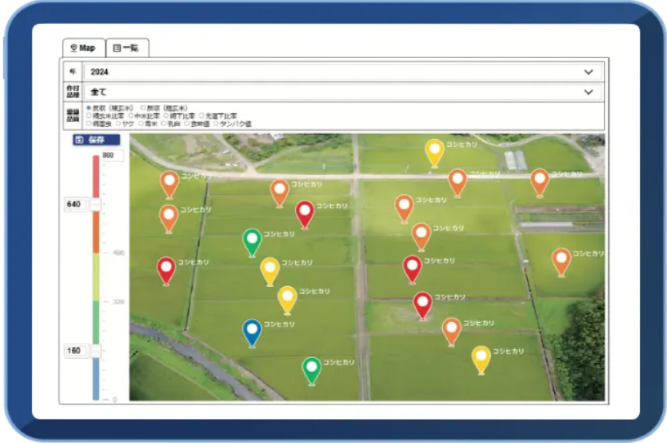Click the yellow pin in the bottom-right field
Image resolution: width=667 pixels, height=443 pixels.
click(481, 357)
